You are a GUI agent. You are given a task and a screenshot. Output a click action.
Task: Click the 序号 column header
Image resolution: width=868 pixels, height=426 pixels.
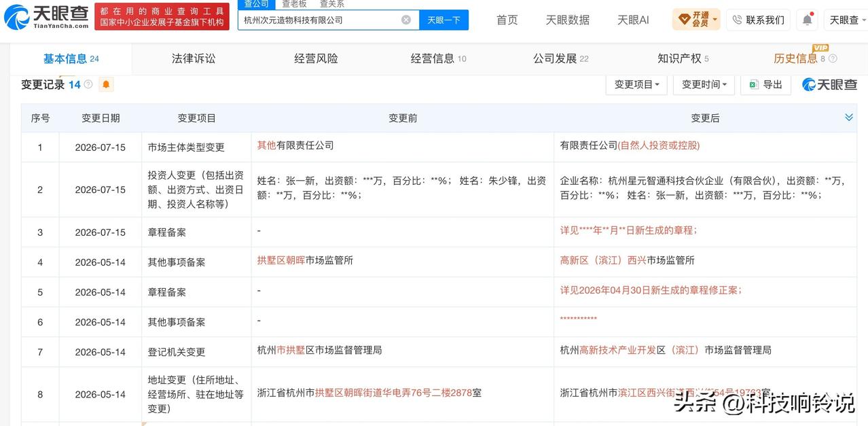[x=40, y=118]
